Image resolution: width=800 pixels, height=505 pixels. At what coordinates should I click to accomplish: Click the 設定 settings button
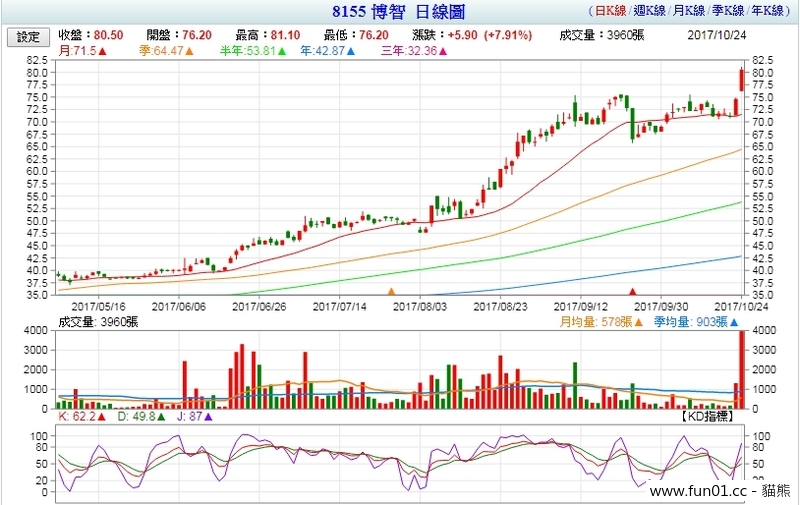(x=28, y=36)
